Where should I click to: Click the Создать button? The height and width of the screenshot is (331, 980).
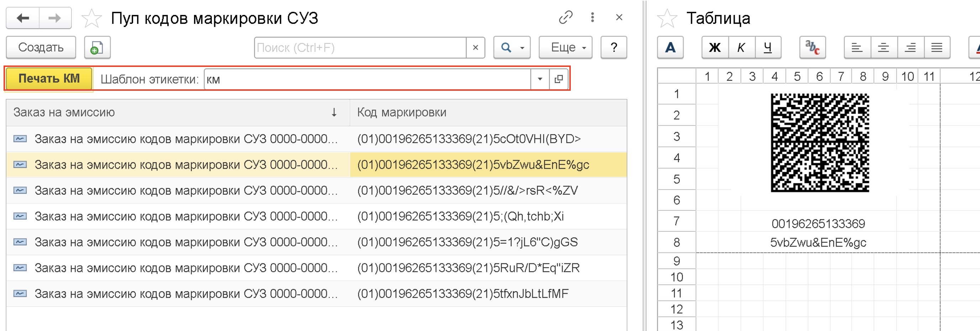tap(41, 48)
